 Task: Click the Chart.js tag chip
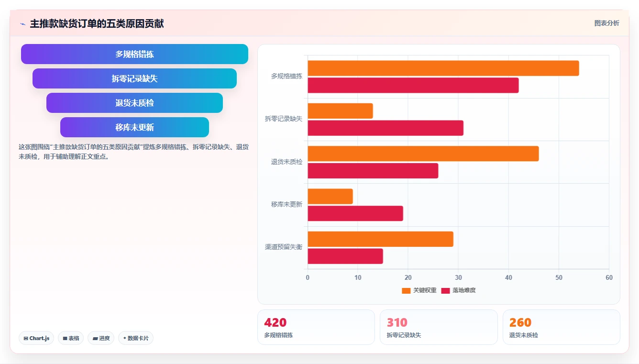36,338
